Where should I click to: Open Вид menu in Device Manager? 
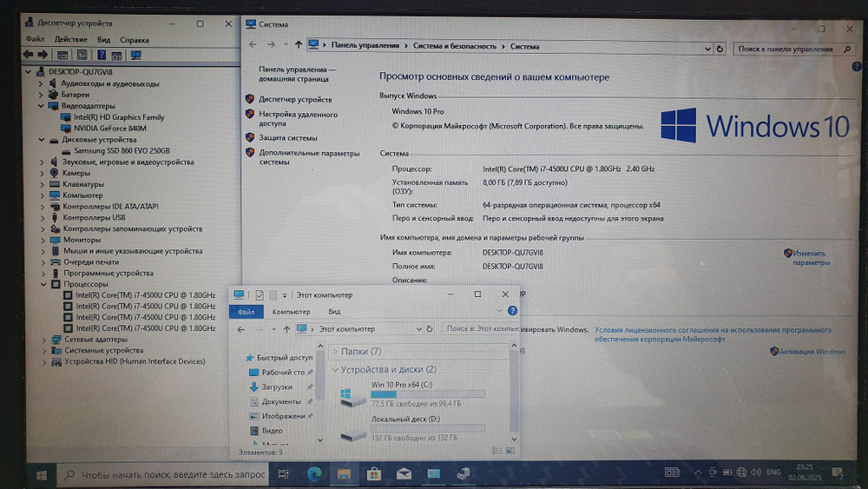[x=103, y=40]
